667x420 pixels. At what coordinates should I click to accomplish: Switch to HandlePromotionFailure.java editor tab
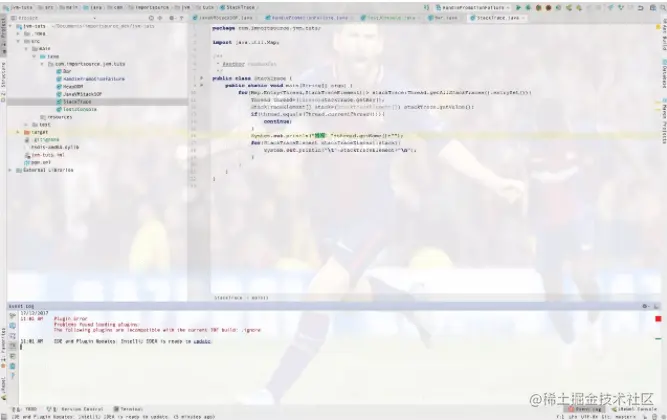point(307,18)
